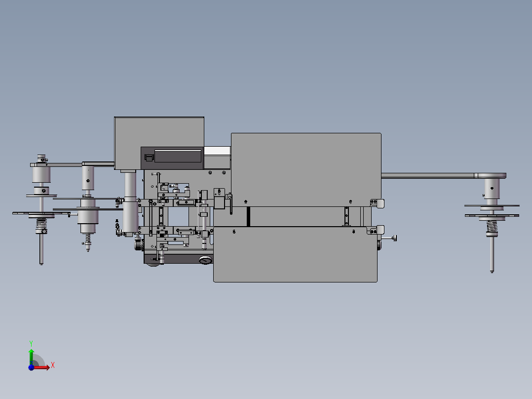Click the blue Z axis ball of the triad
The width and height of the screenshot is (532, 399).
coord(31,367)
